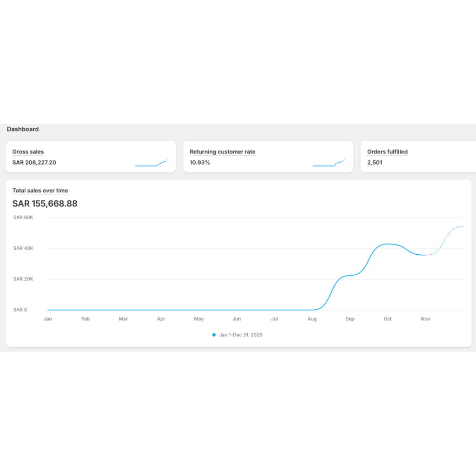Click the SAR 0 y-axis label

pyautogui.click(x=20, y=310)
